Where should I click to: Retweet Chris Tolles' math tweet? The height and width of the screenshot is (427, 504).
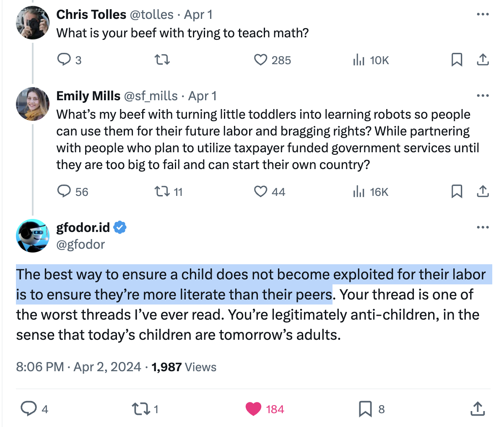(x=162, y=60)
